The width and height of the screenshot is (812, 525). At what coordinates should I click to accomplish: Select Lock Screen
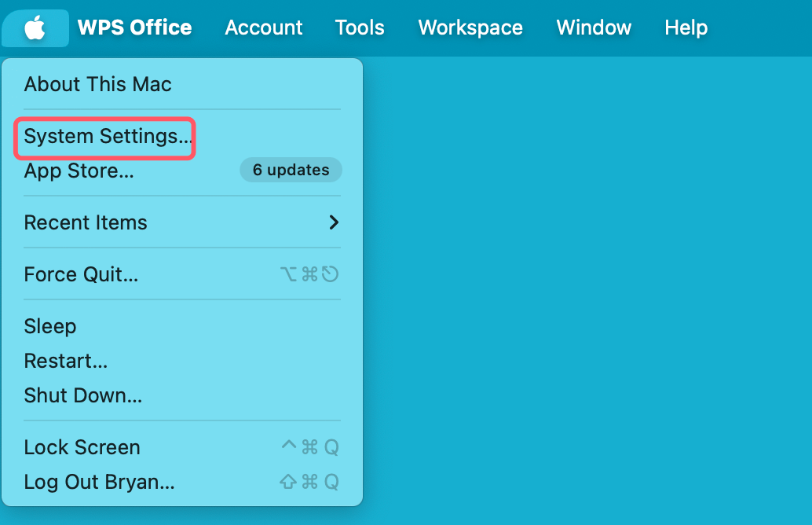coord(82,447)
